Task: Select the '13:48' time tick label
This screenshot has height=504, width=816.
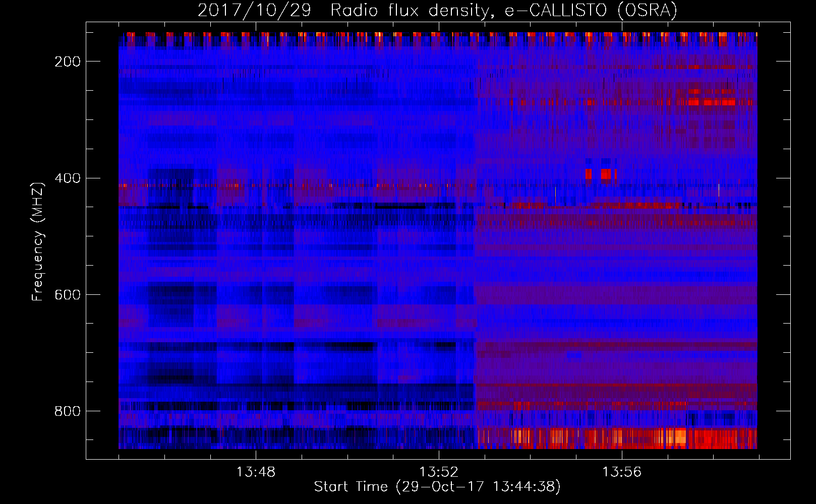Action: 256,472
